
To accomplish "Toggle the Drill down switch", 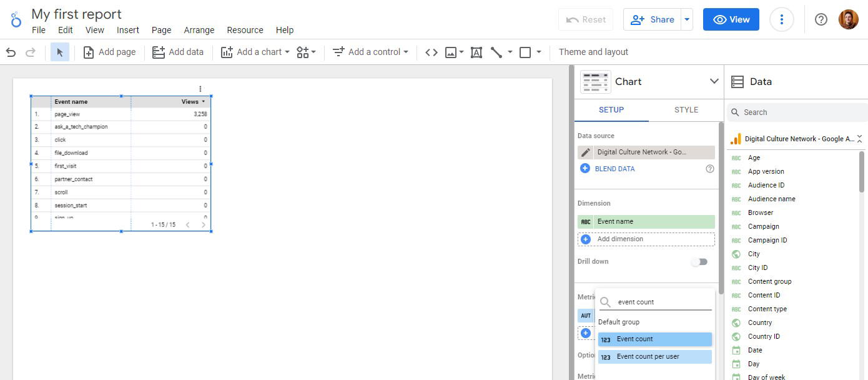I will click(699, 262).
